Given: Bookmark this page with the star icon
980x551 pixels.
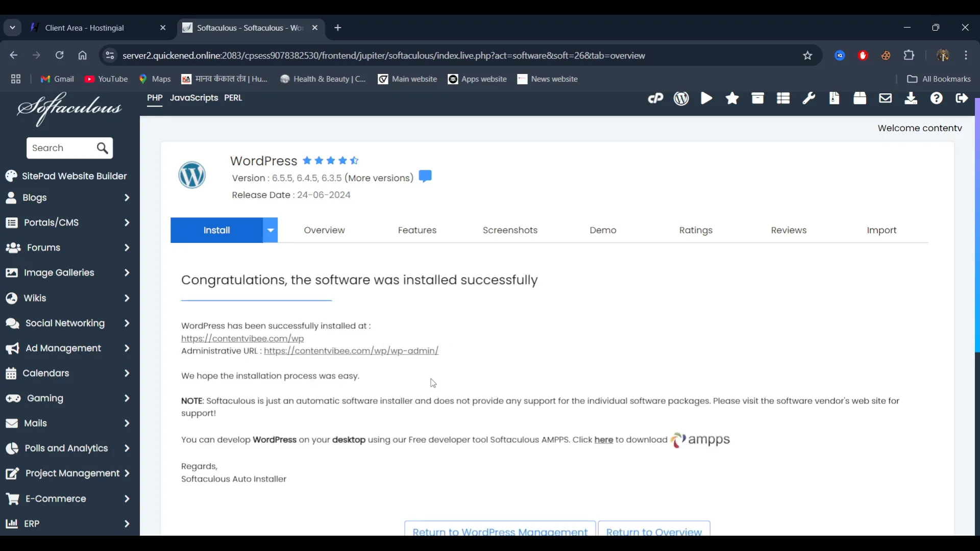Looking at the screenshot, I should [807, 56].
